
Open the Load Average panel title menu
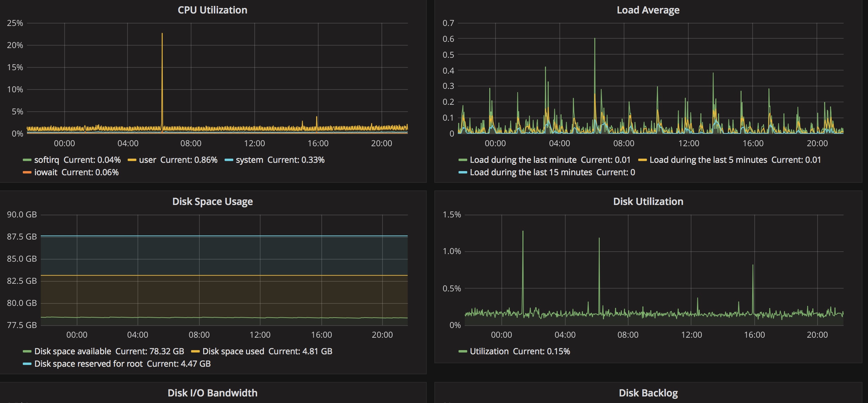click(x=648, y=10)
